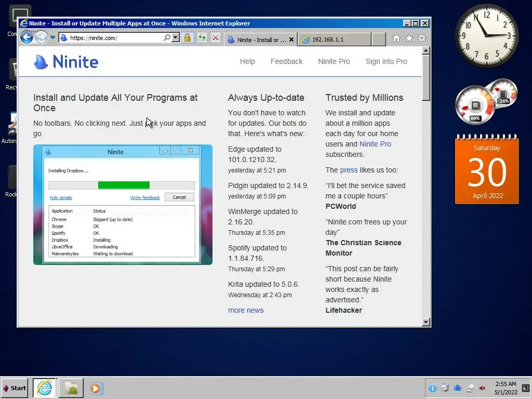Open the media player taskbar icon
This screenshot has width=532, height=399.
(96, 388)
